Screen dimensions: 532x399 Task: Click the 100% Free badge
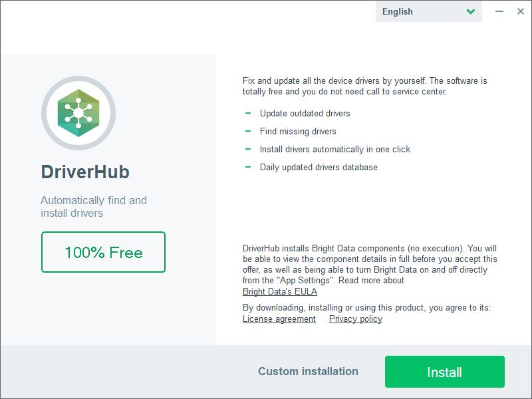coord(103,252)
